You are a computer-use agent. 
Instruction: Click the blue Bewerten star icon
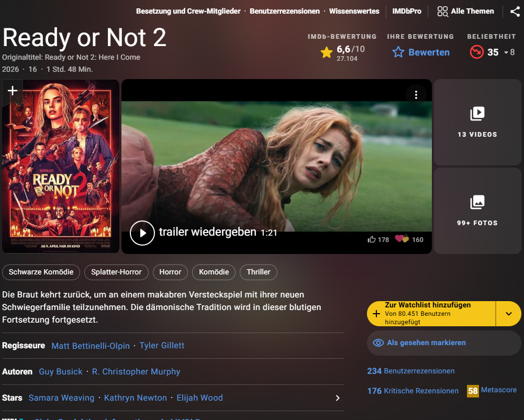click(398, 52)
